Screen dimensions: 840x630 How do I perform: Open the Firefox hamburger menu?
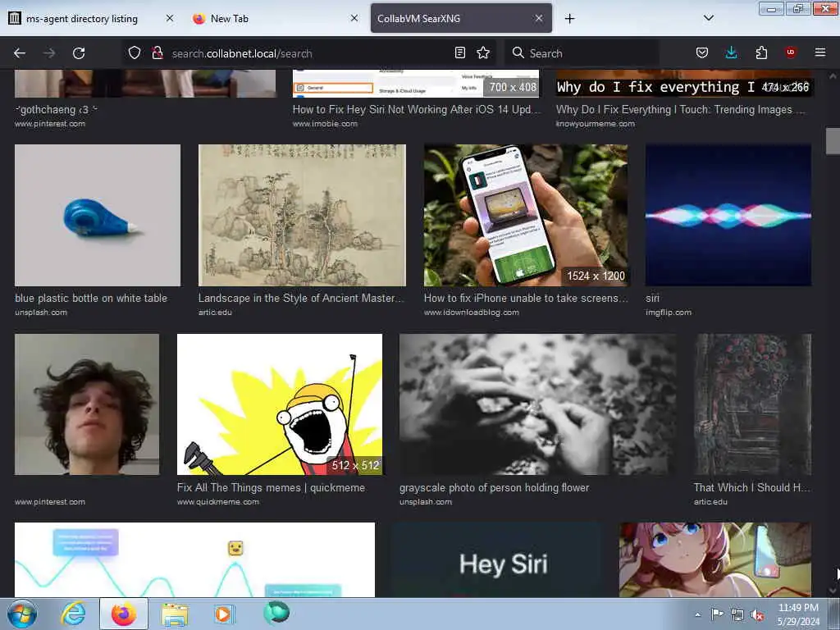(x=820, y=52)
